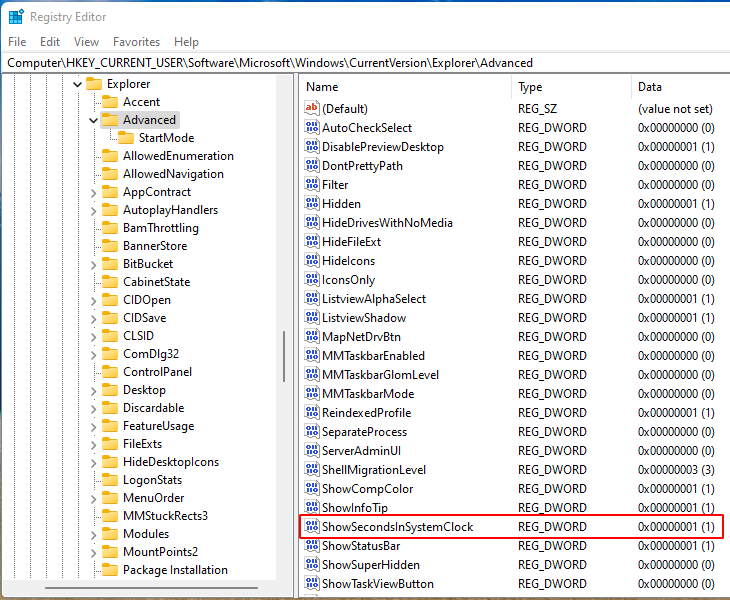The image size is (730, 600).
Task: Collapse the Advanced key chevron
Action: [x=93, y=121]
